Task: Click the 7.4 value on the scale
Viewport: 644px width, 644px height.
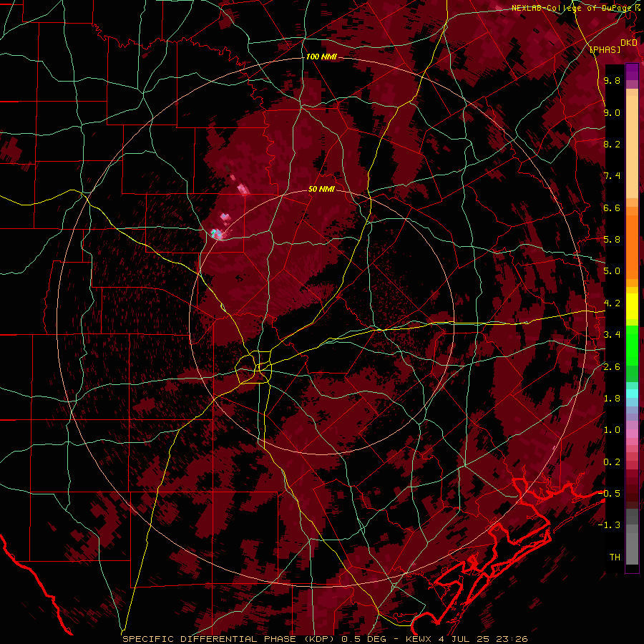Action: pyautogui.click(x=612, y=176)
